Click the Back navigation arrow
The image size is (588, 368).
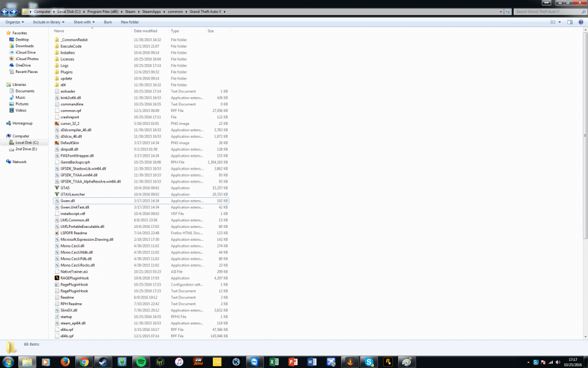5,12
